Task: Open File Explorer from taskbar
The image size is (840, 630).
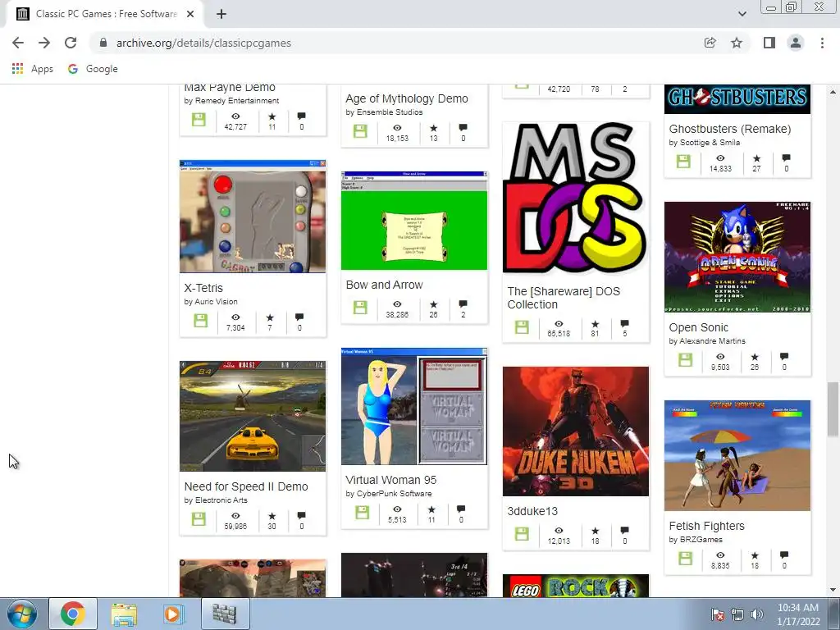Action: [x=124, y=614]
